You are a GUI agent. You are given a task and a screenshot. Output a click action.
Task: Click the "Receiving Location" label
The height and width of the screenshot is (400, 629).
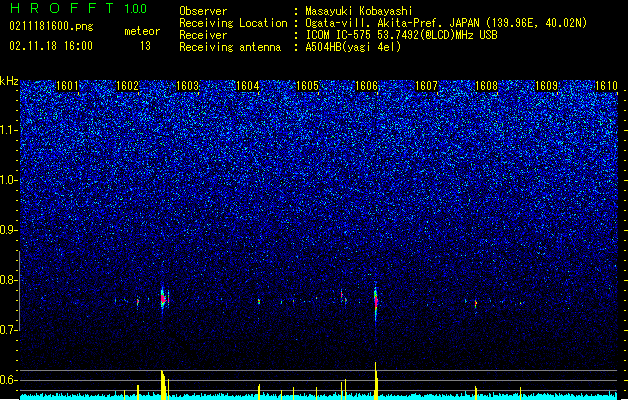click(x=233, y=23)
